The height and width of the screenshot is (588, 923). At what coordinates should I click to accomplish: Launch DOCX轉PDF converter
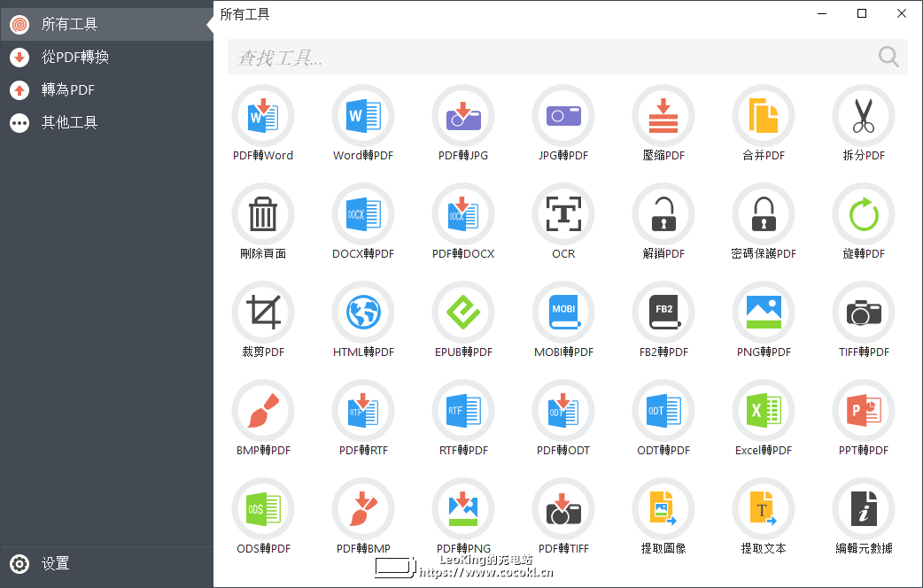(x=362, y=214)
